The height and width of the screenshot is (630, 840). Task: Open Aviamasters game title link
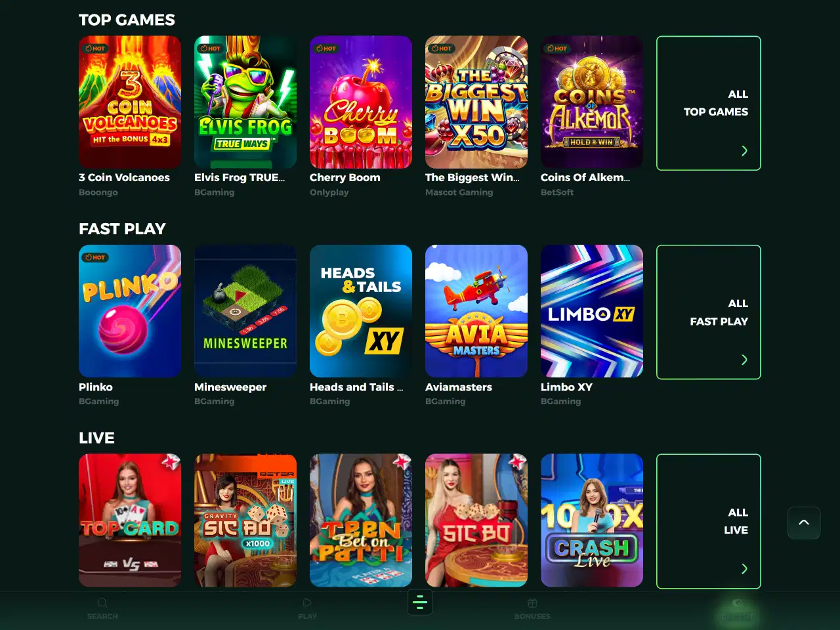click(x=459, y=387)
